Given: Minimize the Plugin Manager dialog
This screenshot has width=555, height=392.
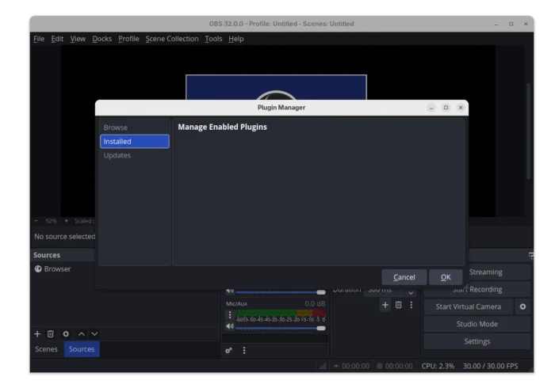Looking at the screenshot, I should [x=431, y=108].
